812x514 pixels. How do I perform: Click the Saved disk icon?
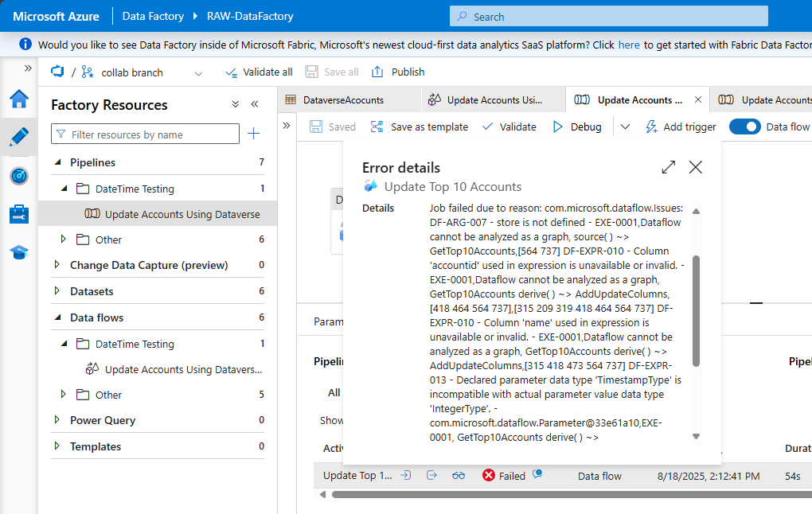pyautogui.click(x=316, y=127)
